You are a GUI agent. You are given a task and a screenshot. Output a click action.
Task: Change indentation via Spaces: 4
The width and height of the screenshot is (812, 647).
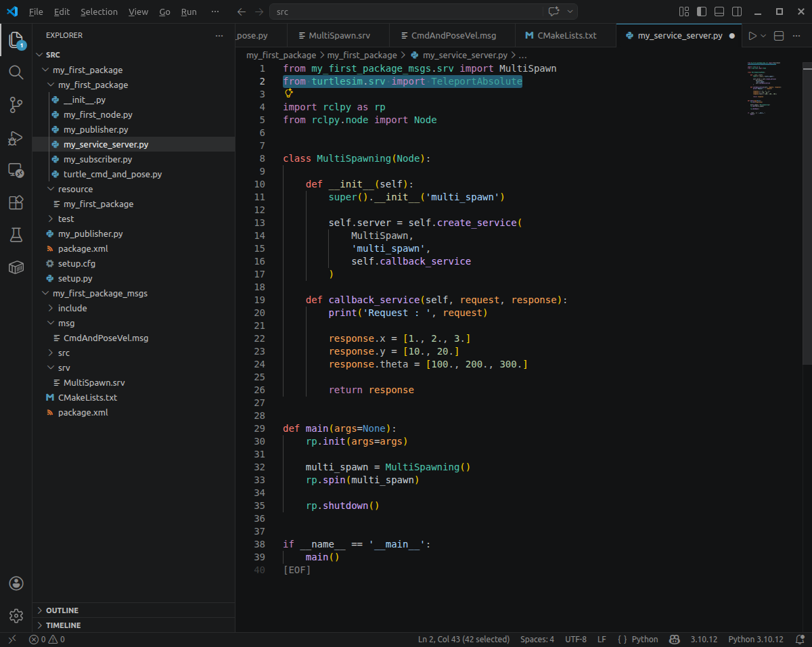(537, 639)
